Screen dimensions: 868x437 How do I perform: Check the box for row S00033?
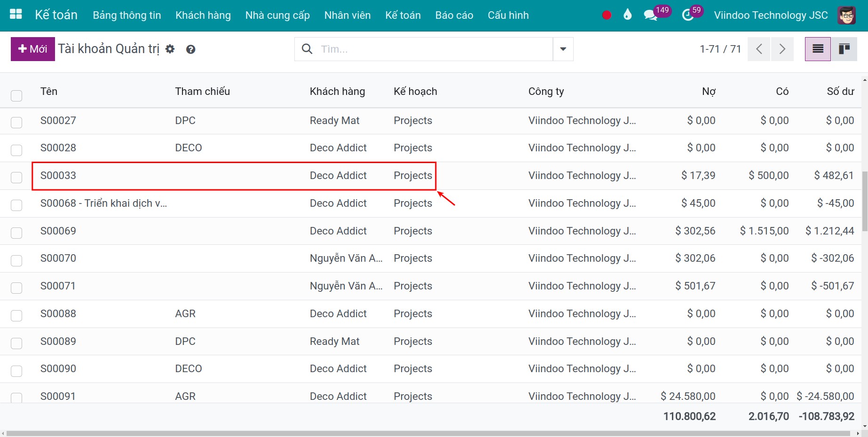(x=16, y=178)
